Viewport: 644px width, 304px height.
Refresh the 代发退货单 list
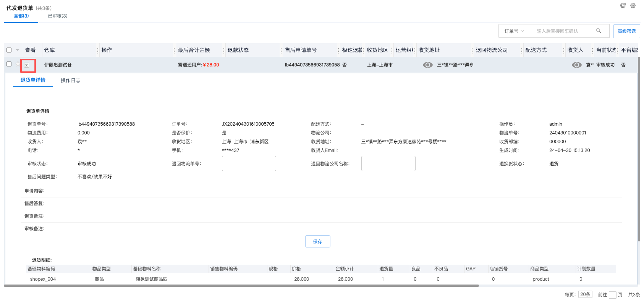[623, 5]
